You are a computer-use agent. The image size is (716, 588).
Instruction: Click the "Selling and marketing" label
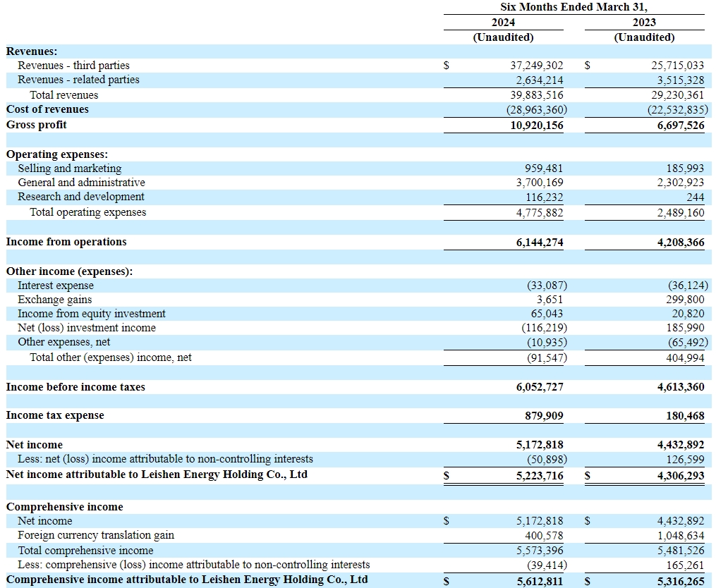[69, 169]
